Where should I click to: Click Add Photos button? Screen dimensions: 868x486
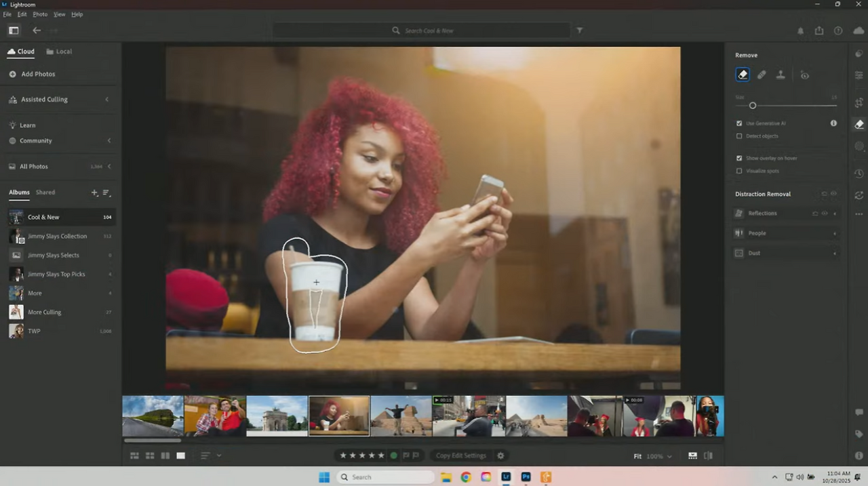click(x=33, y=74)
